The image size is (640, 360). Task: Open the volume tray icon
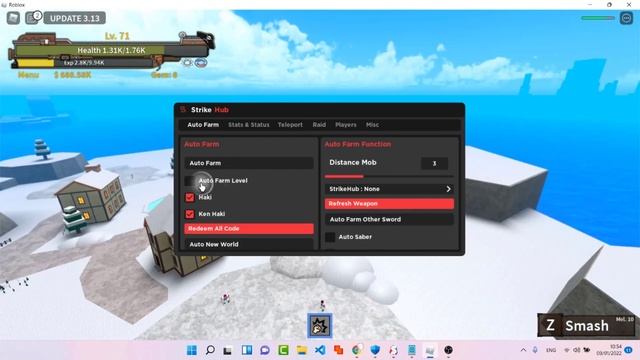click(576, 350)
